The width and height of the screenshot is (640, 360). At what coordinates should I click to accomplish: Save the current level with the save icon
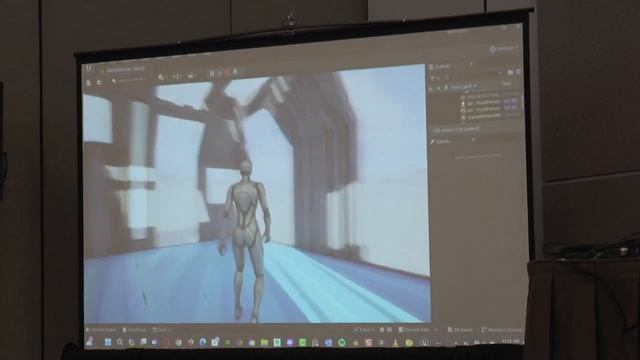[89, 83]
